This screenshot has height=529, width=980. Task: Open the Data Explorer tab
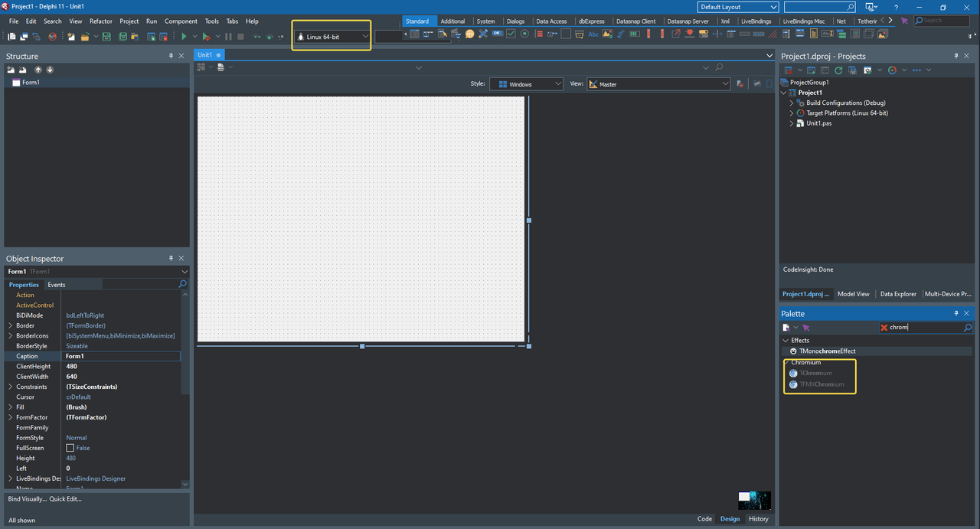[x=898, y=294]
